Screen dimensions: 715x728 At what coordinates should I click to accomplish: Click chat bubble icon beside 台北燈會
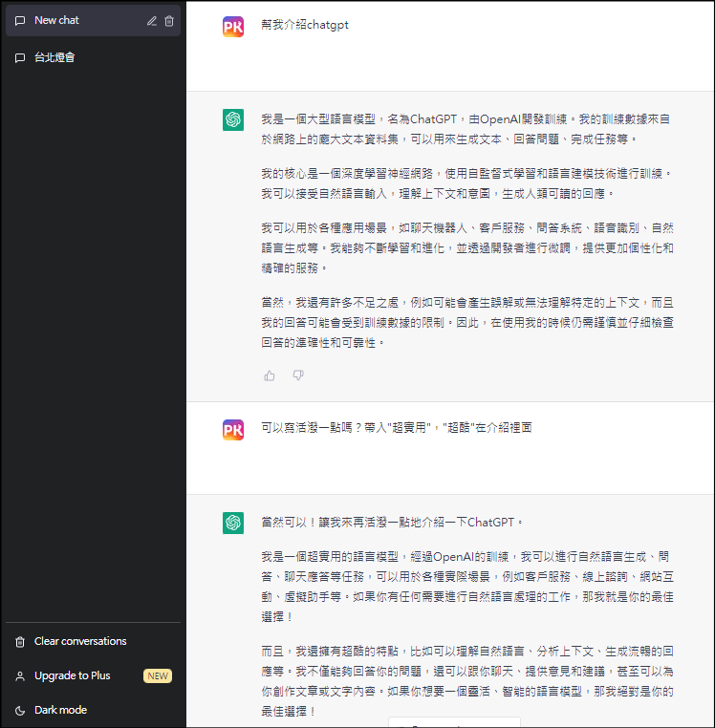point(20,58)
